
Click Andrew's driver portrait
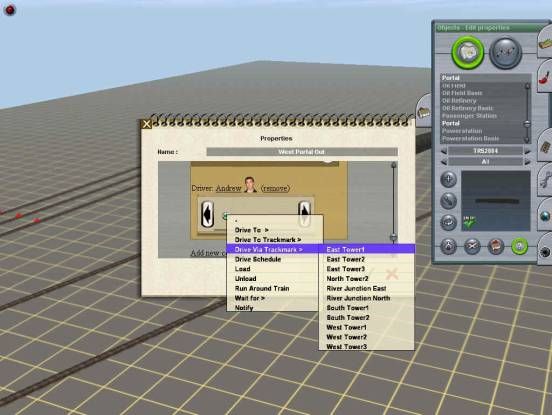pos(250,185)
